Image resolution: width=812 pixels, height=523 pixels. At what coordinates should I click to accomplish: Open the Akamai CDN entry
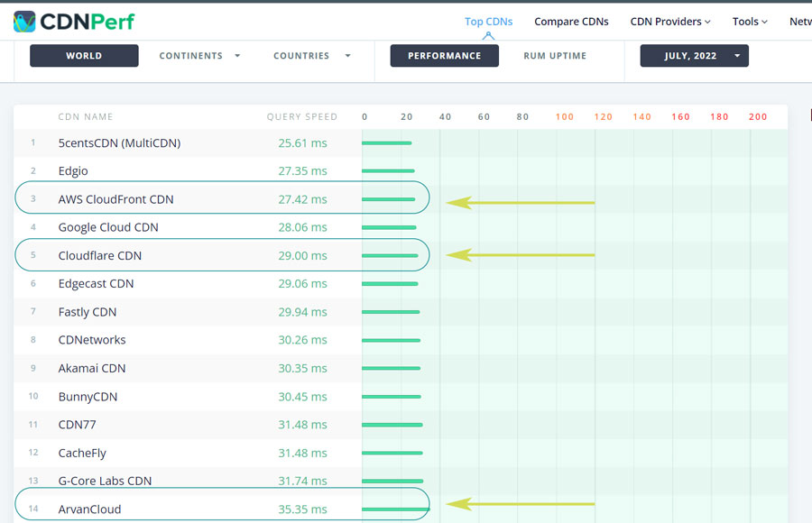92,368
